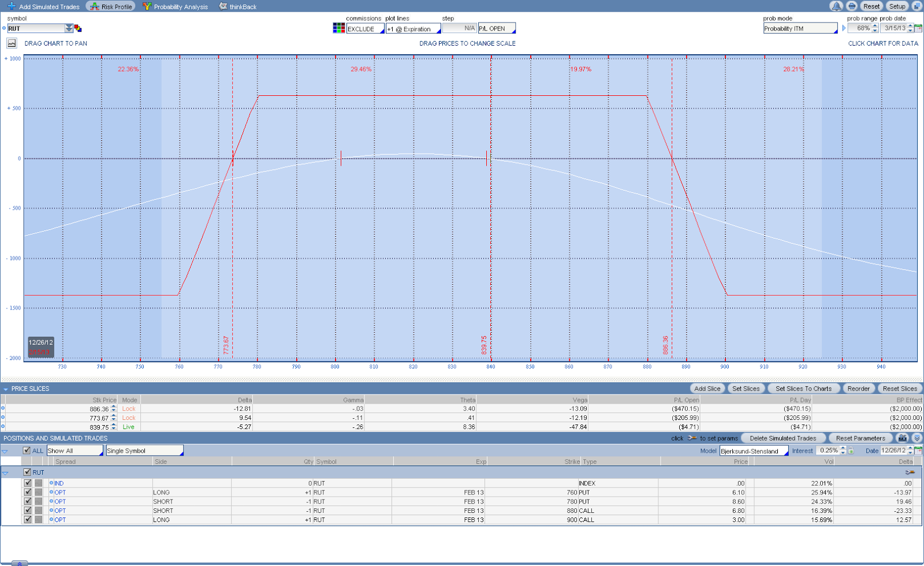Switch to the Probability Analysis tab

point(176,6)
